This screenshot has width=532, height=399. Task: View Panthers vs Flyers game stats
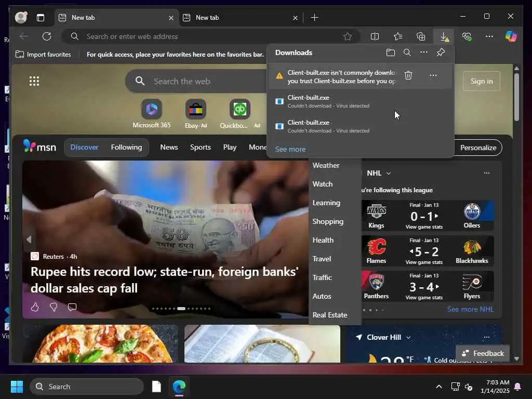pyautogui.click(x=424, y=298)
